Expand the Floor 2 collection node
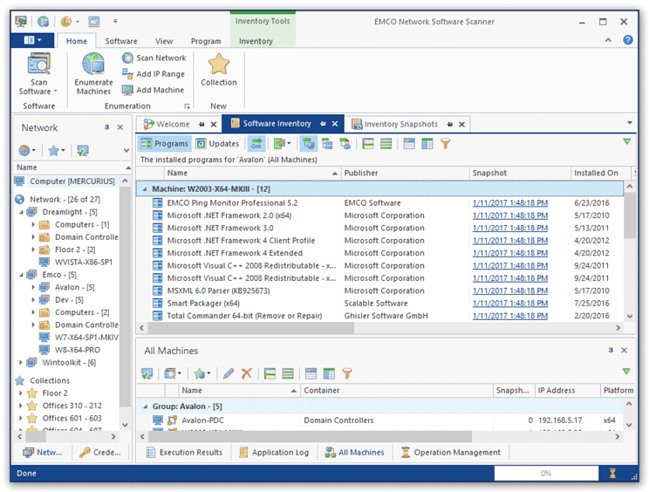 coord(21,393)
